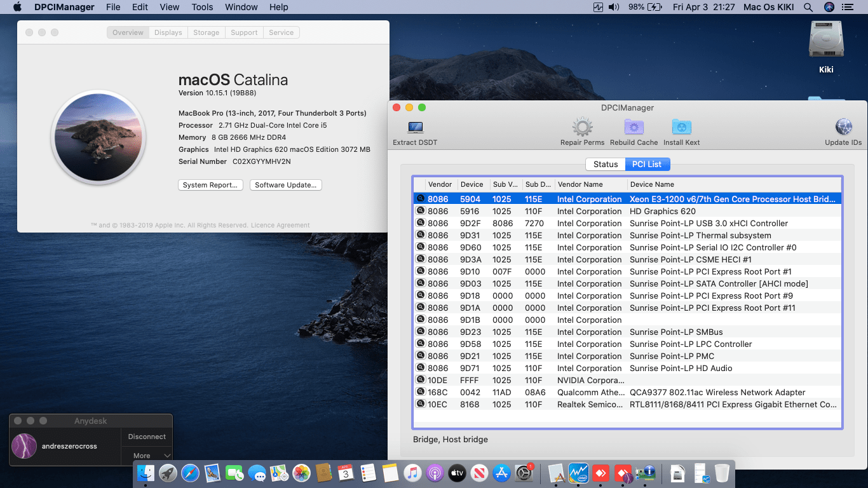Click the Rebuild Cache folder icon

634,128
